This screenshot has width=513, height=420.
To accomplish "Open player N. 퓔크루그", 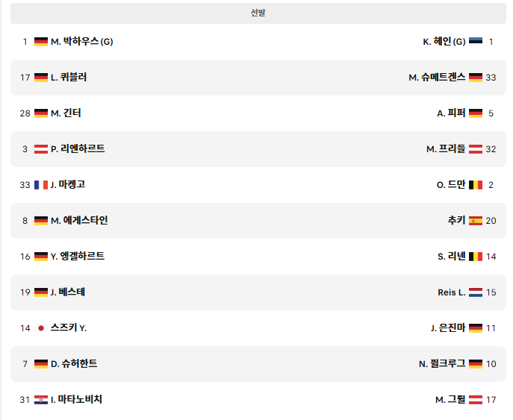I will pyautogui.click(x=442, y=364).
